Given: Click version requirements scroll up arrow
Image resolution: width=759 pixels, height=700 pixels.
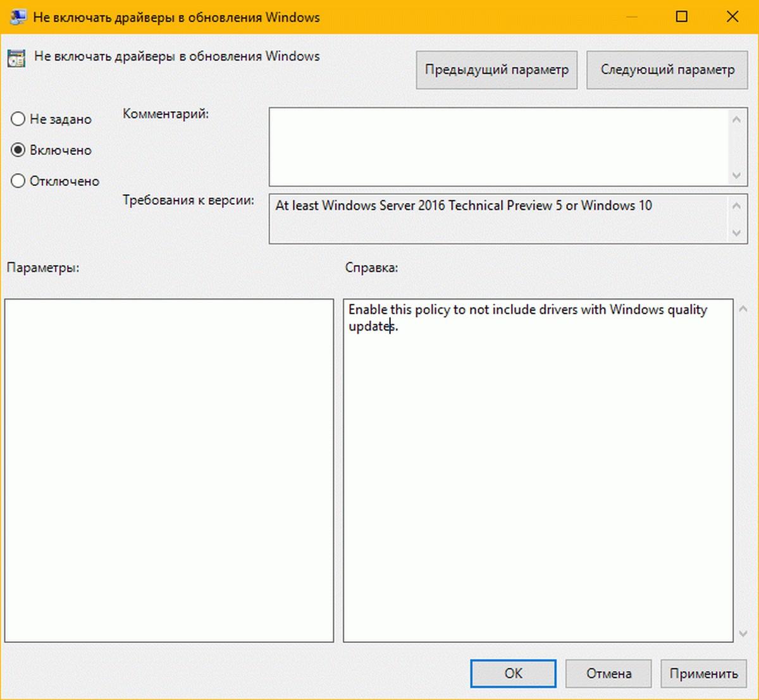Looking at the screenshot, I should [736, 206].
